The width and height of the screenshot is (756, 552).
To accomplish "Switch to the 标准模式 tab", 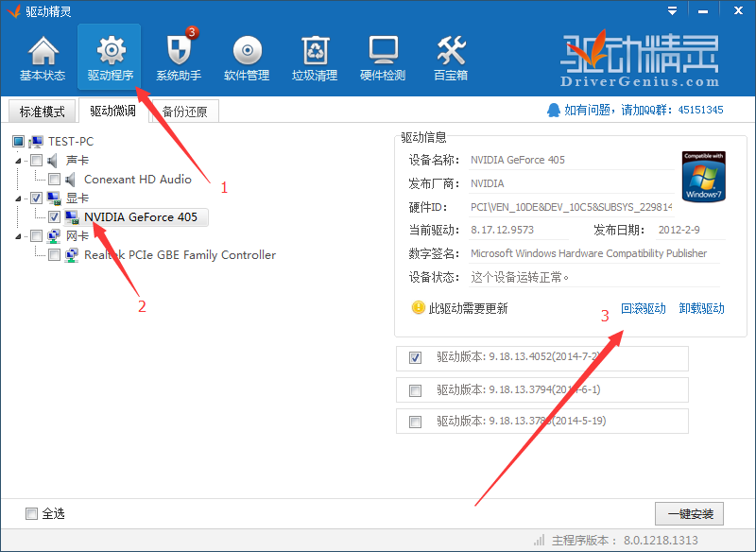I will (x=43, y=112).
